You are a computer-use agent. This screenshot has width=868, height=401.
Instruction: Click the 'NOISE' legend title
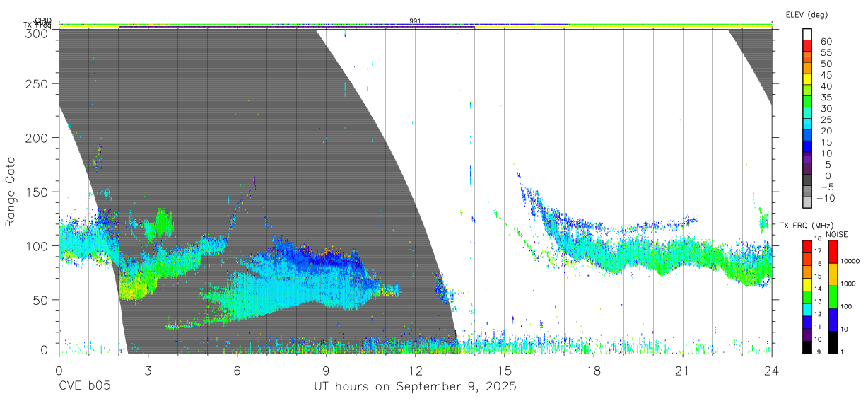836,234
